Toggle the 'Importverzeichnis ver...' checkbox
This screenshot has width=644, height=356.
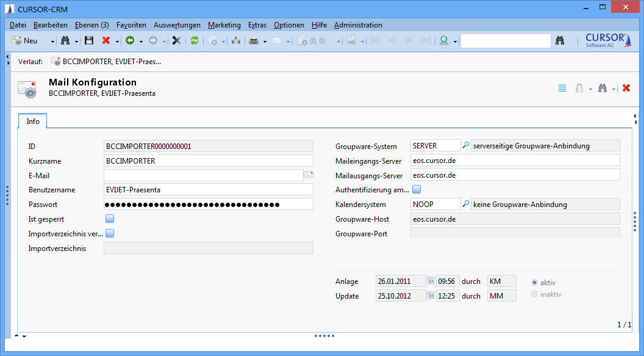(x=110, y=233)
